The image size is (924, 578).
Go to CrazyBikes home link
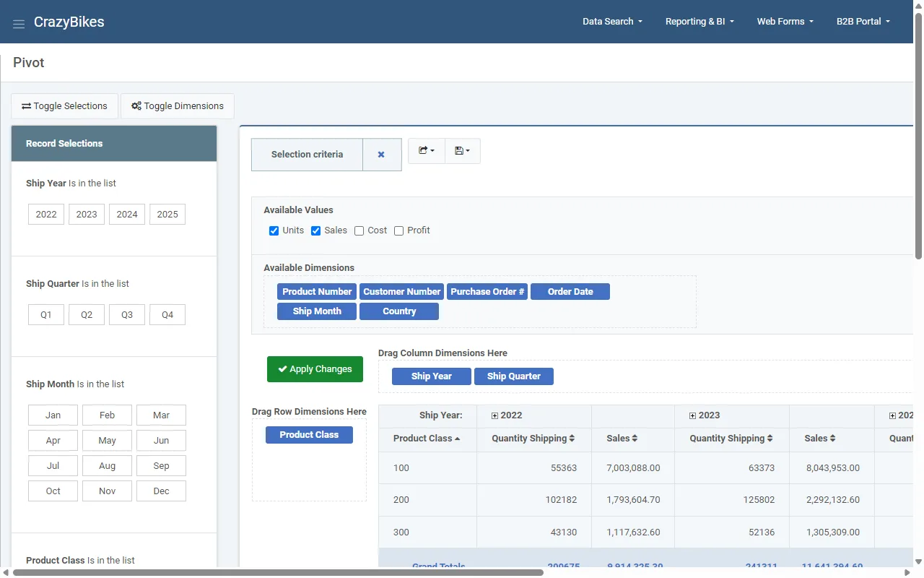69,22
